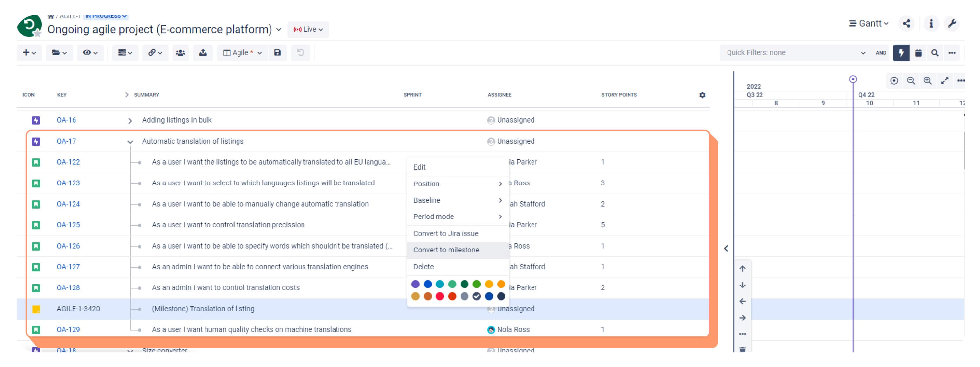Toggle the lightning bolt filter button

pyautogui.click(x=901, y=53)
